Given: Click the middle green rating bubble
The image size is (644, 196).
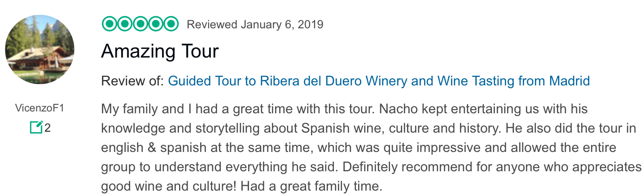Looking at the screenshot, I should (x=140, y=24).
